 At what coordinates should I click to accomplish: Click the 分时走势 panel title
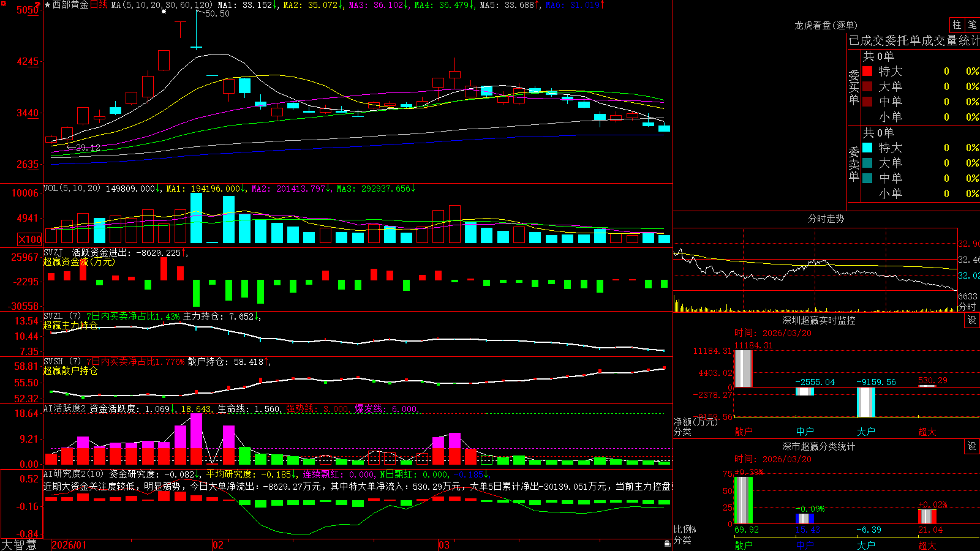click(x=826, y=219)
